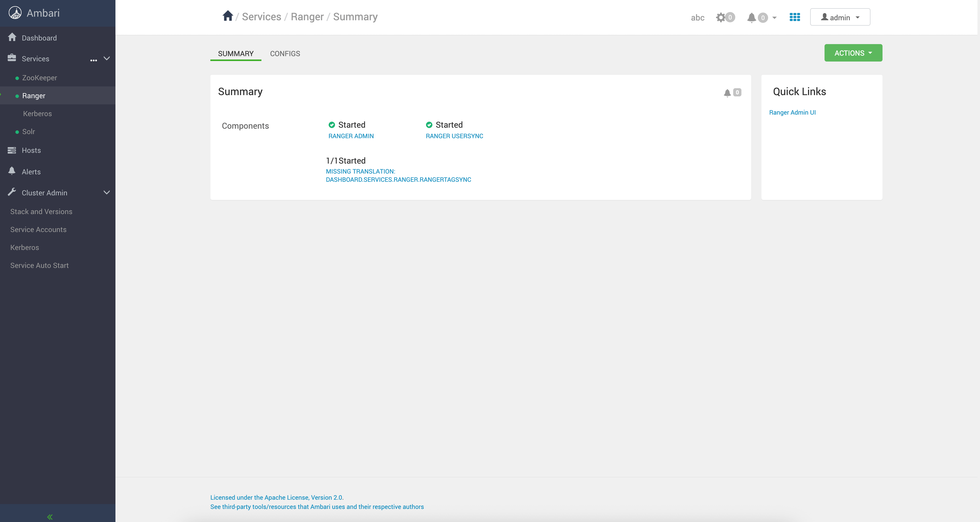The width and height of the screenshot is (980, 522).
Task: Open the green ACTIONS dropdown
Action: pos(853,53)
